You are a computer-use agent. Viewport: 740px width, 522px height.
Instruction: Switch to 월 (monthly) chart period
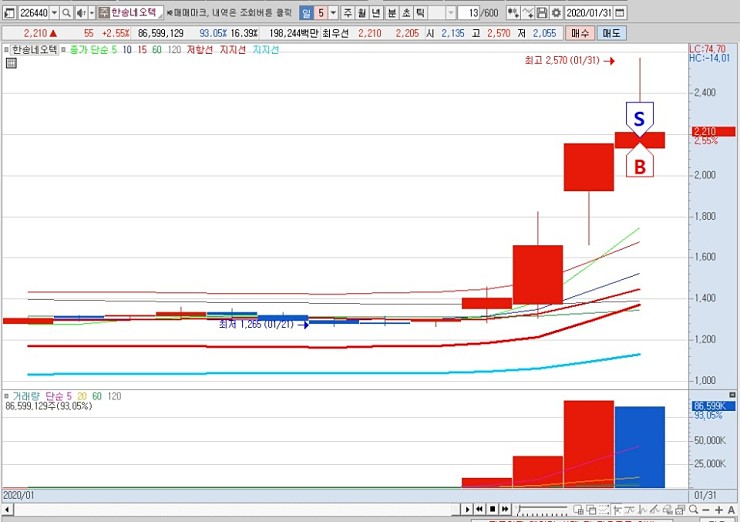point(362,13)
